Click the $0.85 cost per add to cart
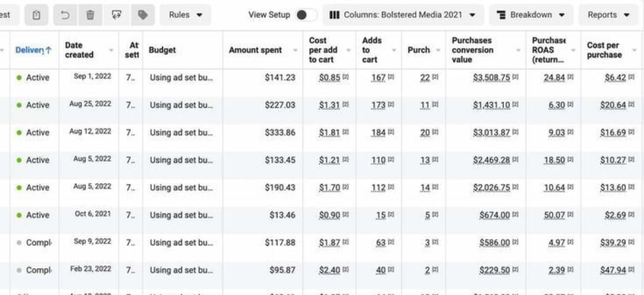This screenshot has height=295, width=644. click(329, 78)
